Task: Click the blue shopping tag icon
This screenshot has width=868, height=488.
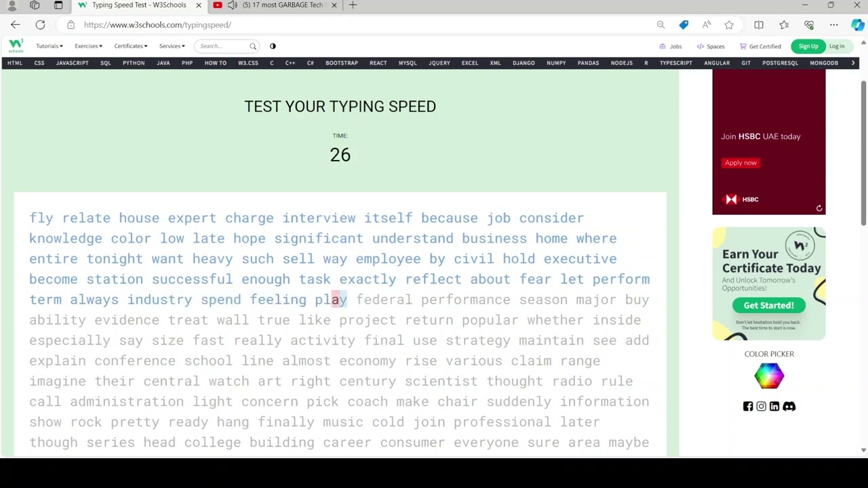Action: coord(684,25)
